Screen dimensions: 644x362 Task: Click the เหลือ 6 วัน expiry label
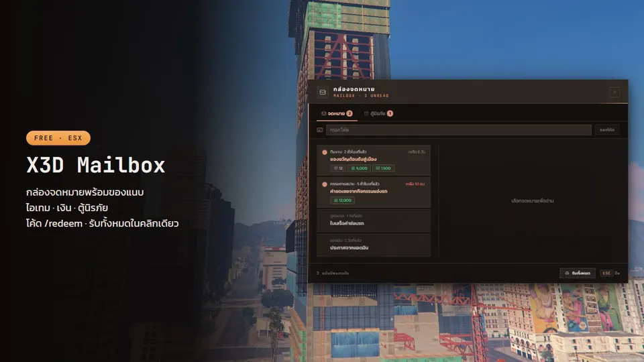(417, 152)
